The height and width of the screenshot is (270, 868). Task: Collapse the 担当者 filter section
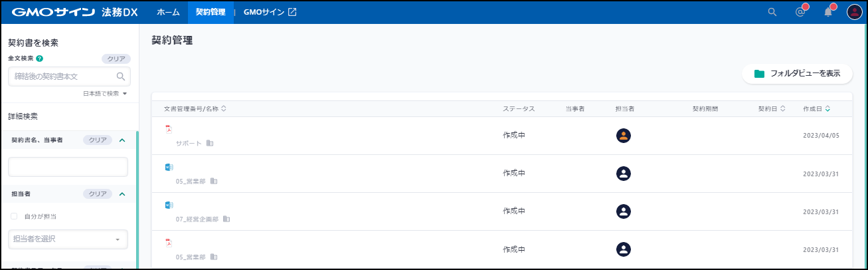122,194
